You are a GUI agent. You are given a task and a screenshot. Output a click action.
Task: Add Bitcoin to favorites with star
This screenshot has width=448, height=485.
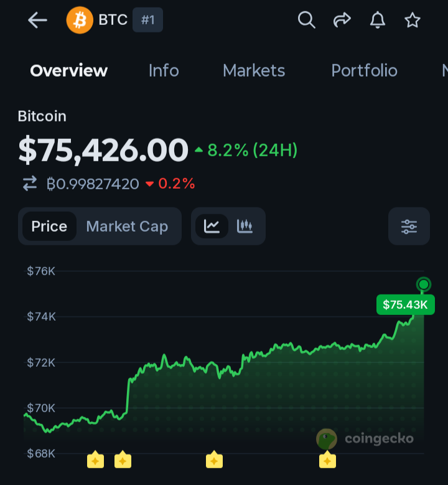tap(413, 21)
